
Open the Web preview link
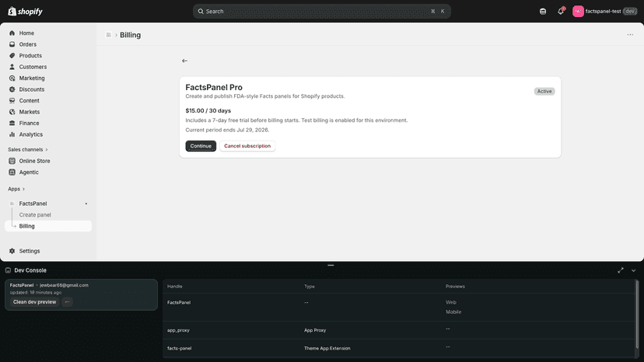451,302
